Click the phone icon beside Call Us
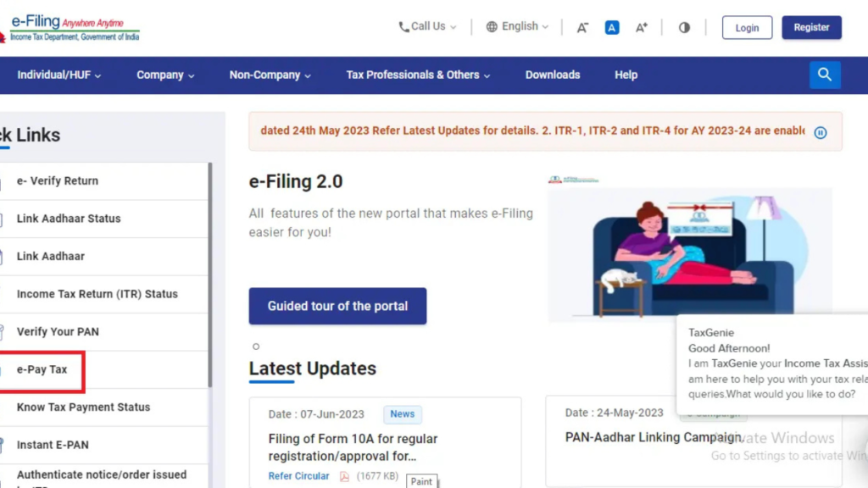868x488 pixels. (x=403, y=26)
